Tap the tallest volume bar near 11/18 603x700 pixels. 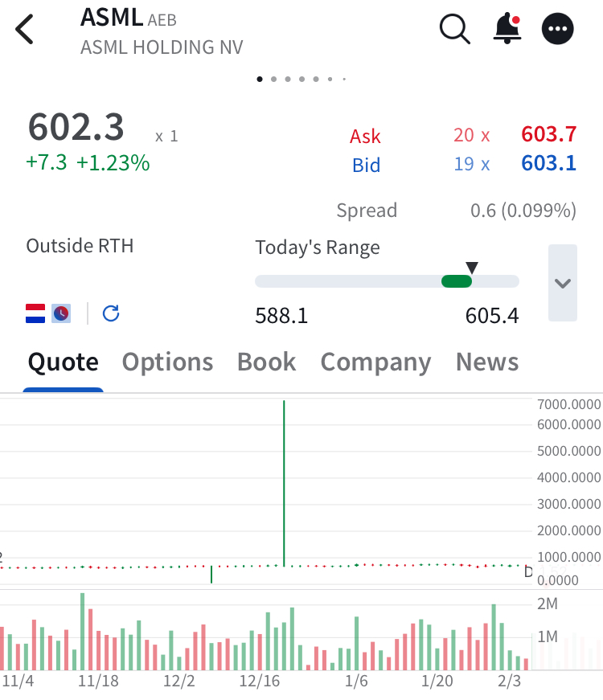[x=83, y=631]
